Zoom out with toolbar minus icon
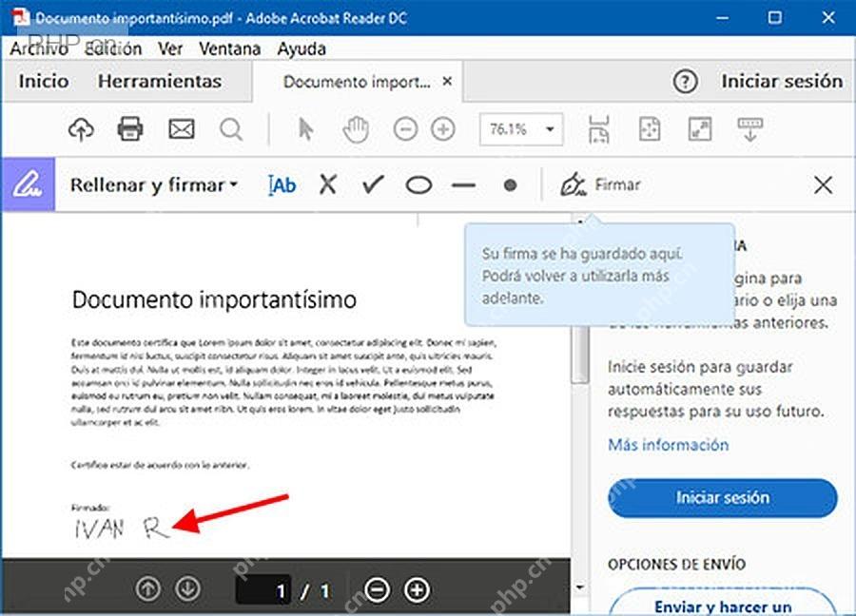This screenshot has width=856, height=616. [405, 129]
